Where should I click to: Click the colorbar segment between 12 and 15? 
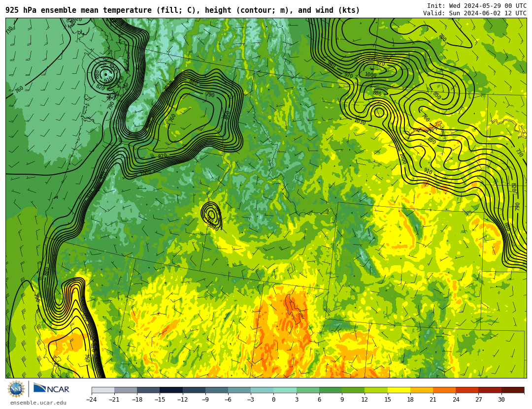coord(376,390)
